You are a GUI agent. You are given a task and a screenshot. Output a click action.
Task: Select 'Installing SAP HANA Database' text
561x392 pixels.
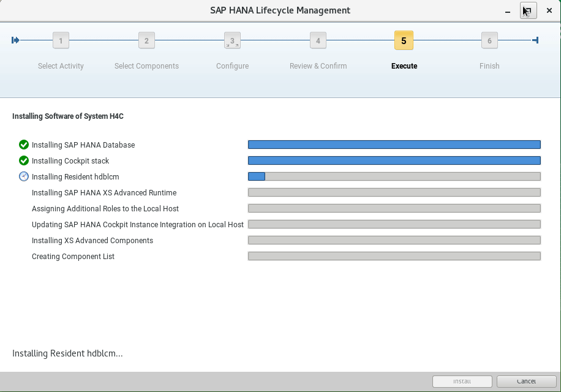click(x=83, y=145)
